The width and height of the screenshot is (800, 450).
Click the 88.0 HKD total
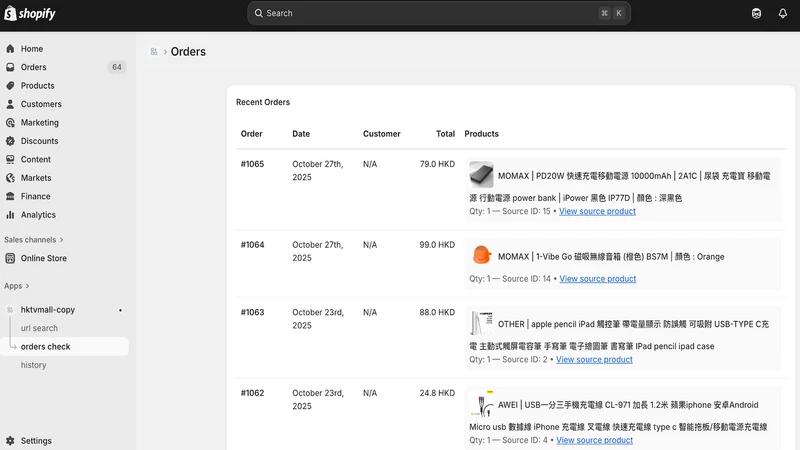tap(437, 312)
